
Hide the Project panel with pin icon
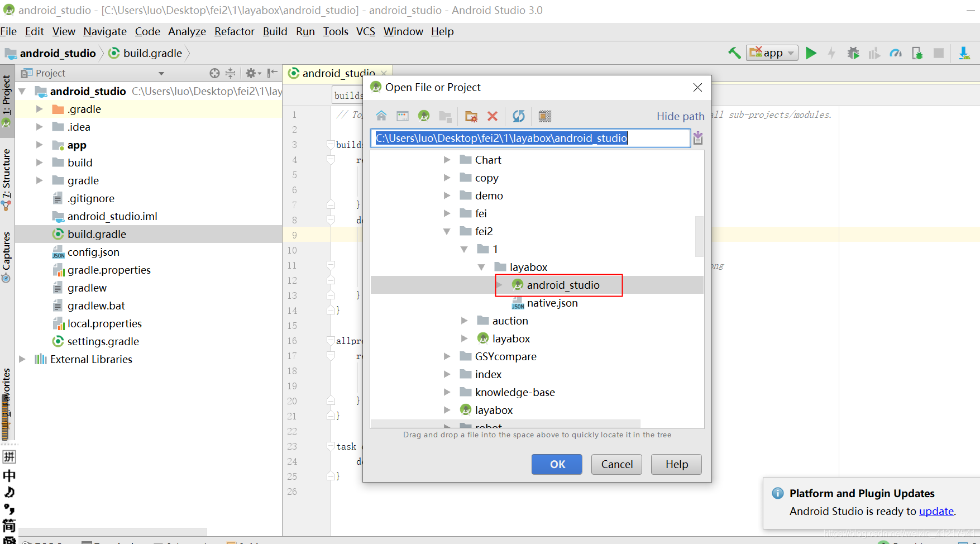(x=273, y=73)
